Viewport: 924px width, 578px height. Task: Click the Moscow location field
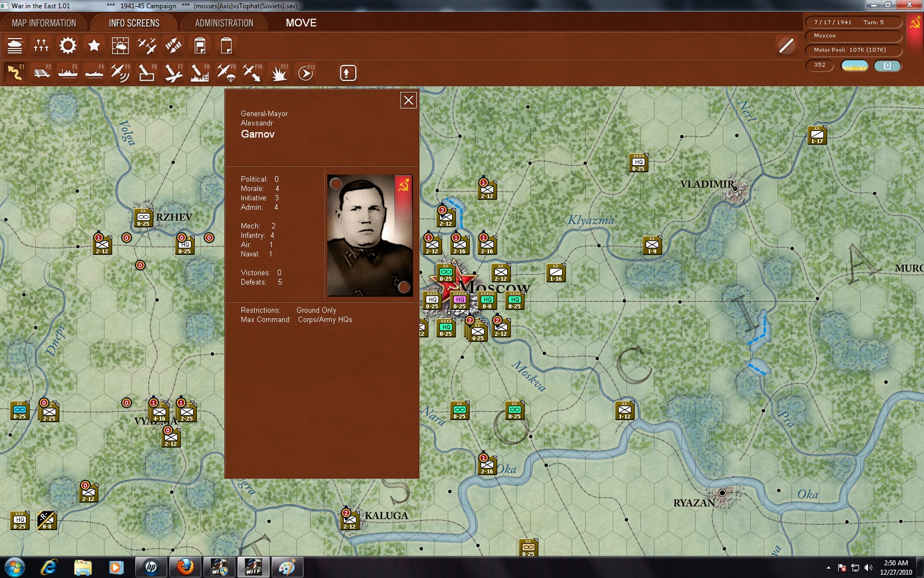tap(854, 36)
